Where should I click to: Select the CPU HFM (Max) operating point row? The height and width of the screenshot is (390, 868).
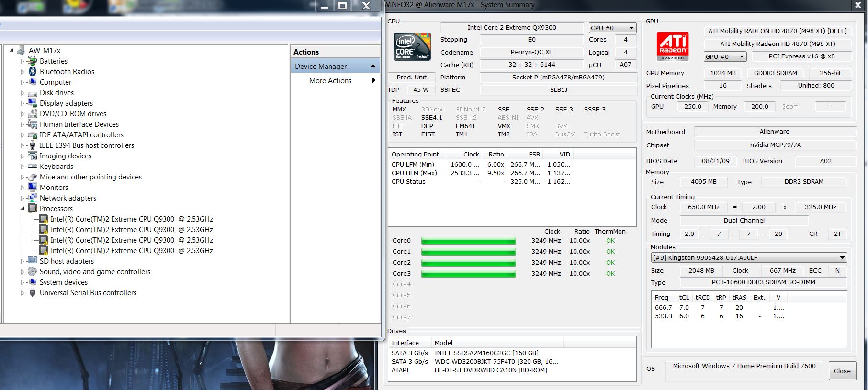pos(481,173)
